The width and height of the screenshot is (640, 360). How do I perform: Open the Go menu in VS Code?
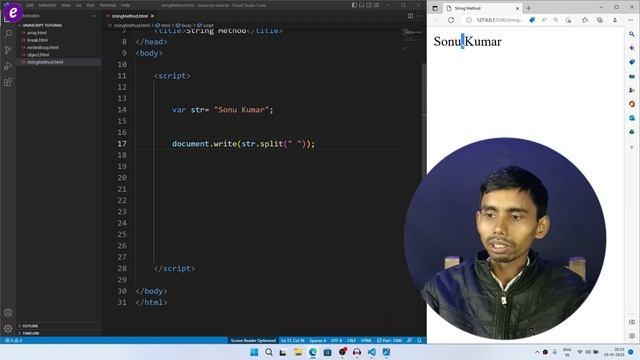point(78,5)
